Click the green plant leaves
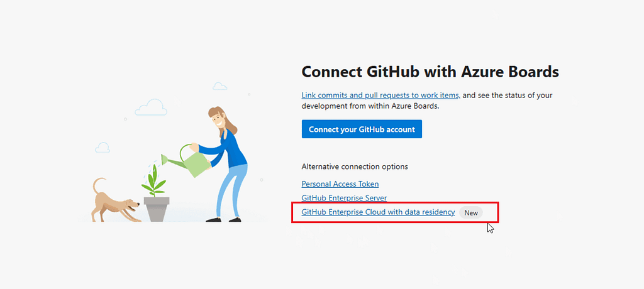Screen dimensions: 644x289 click(x=154, y=183)
